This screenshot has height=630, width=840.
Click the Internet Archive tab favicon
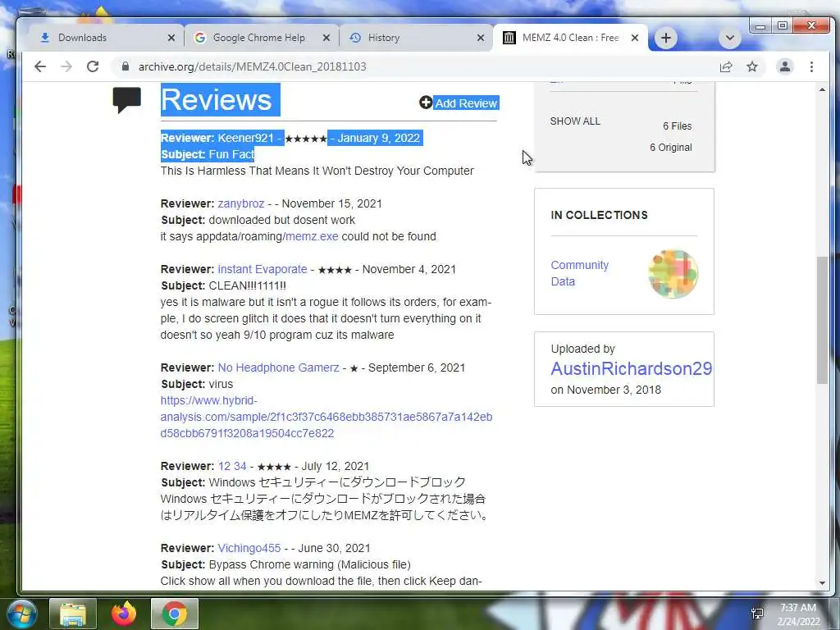point(509,38)
